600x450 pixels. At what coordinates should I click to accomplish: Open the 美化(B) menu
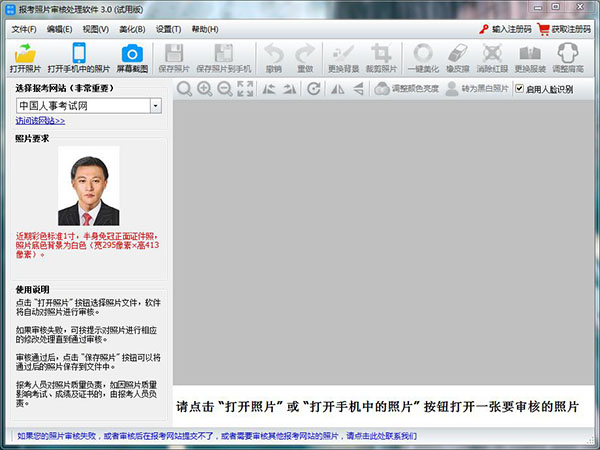coord(131,29)
